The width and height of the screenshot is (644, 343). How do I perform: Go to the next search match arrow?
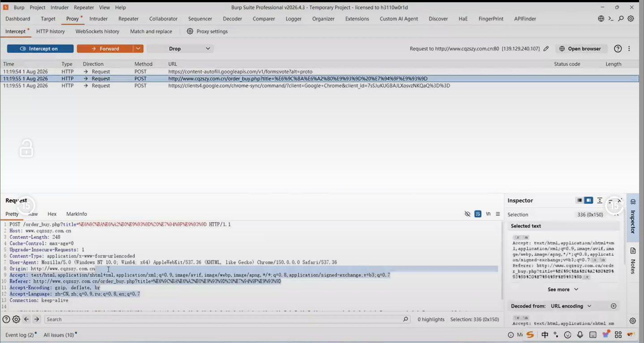37,319
